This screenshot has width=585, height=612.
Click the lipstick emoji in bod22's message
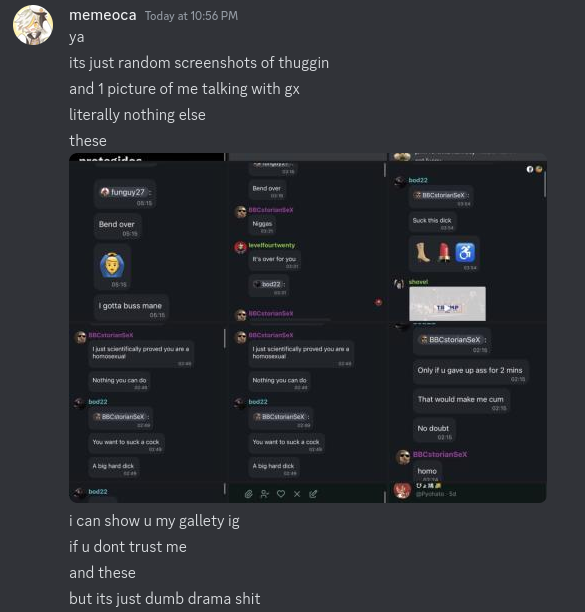coord(444,253)
